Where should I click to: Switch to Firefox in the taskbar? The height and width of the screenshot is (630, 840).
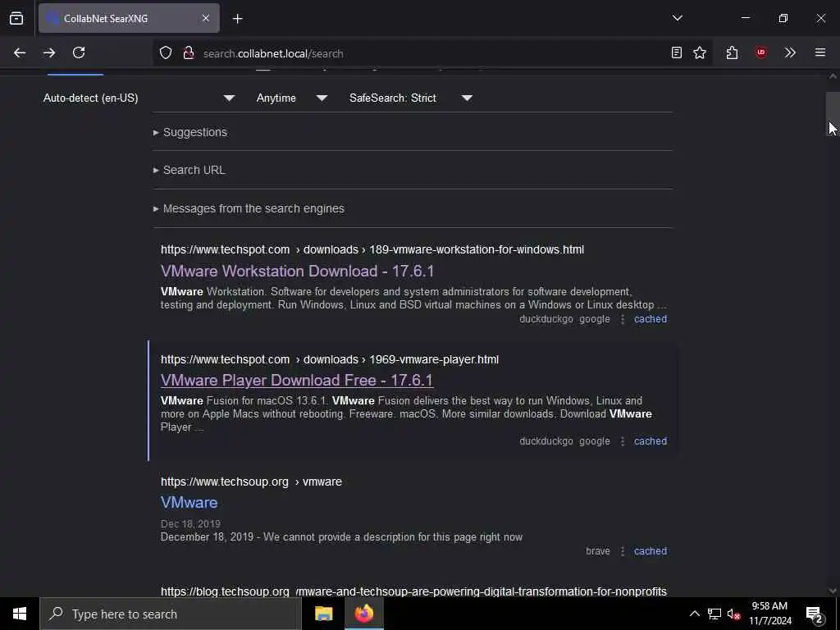tap(363, 614)
